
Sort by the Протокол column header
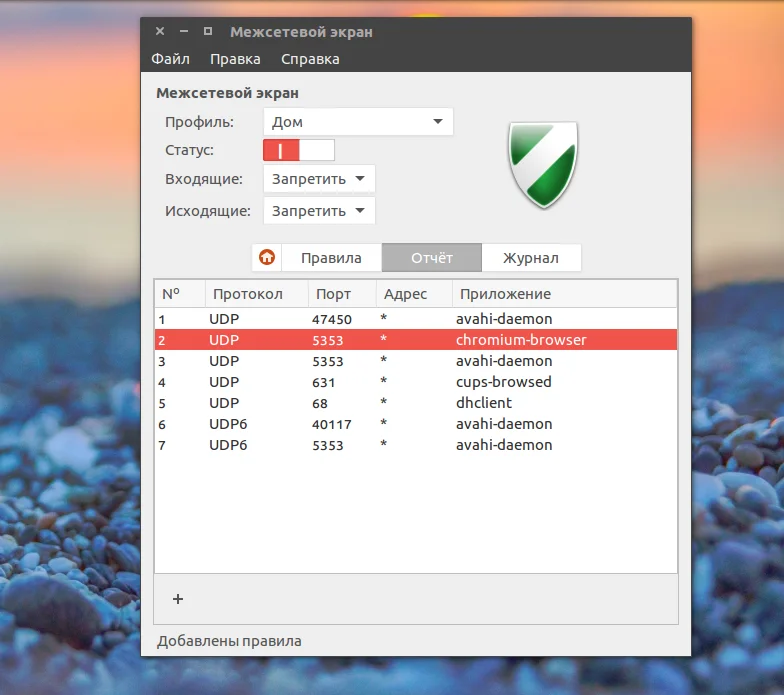257,294
